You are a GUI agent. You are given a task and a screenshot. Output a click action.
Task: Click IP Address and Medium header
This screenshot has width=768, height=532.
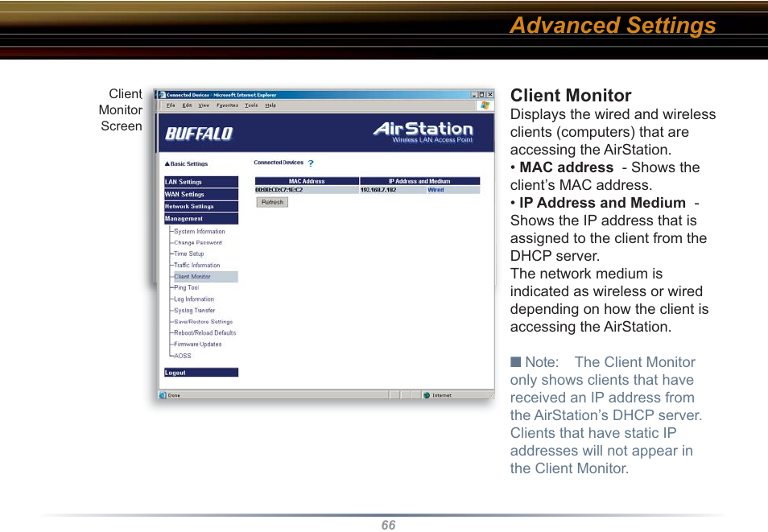pos(419,181)
